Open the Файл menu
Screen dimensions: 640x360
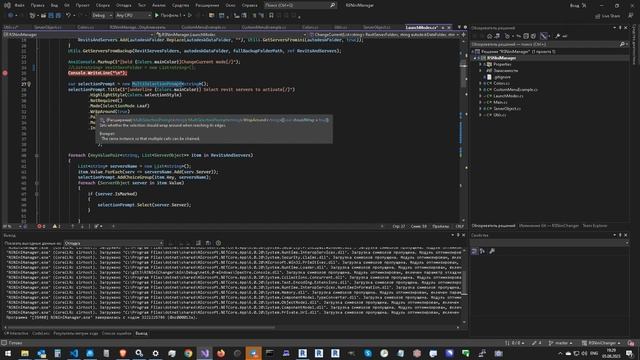pos(19,5)
